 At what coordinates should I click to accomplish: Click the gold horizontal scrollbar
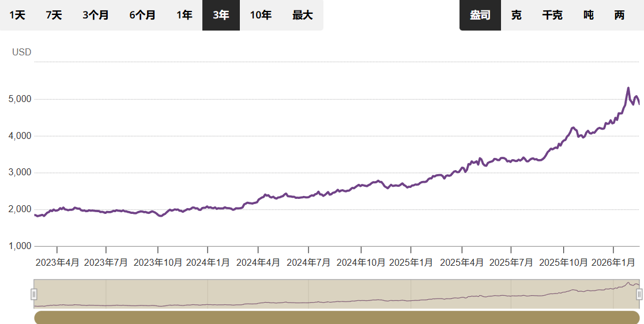coord(337,318)
